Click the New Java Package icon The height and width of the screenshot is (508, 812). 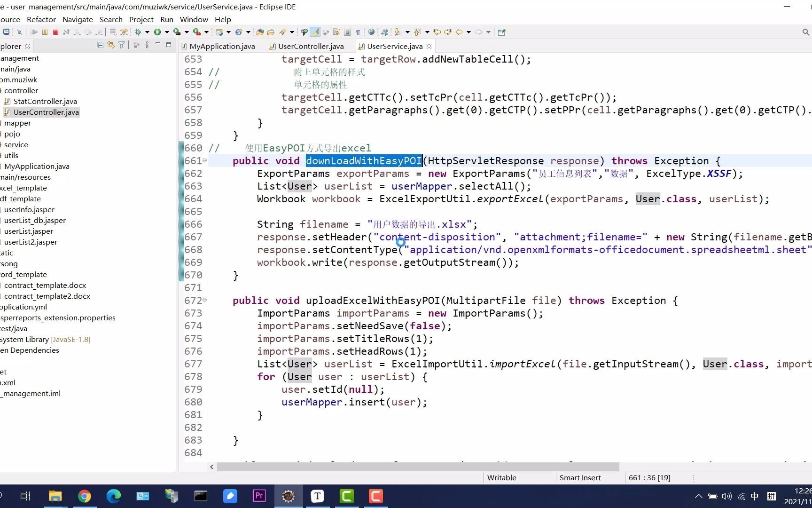(x=219, y=32)
